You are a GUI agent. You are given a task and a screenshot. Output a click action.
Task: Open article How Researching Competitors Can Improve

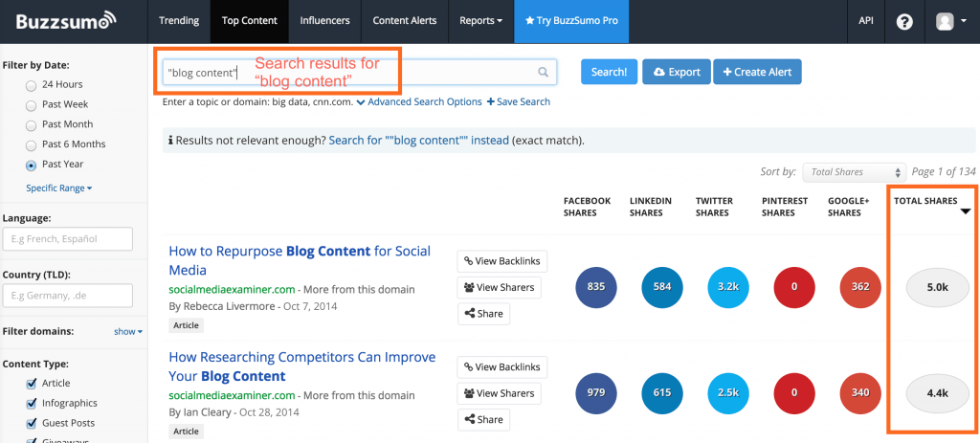click(x=302, y=366)
